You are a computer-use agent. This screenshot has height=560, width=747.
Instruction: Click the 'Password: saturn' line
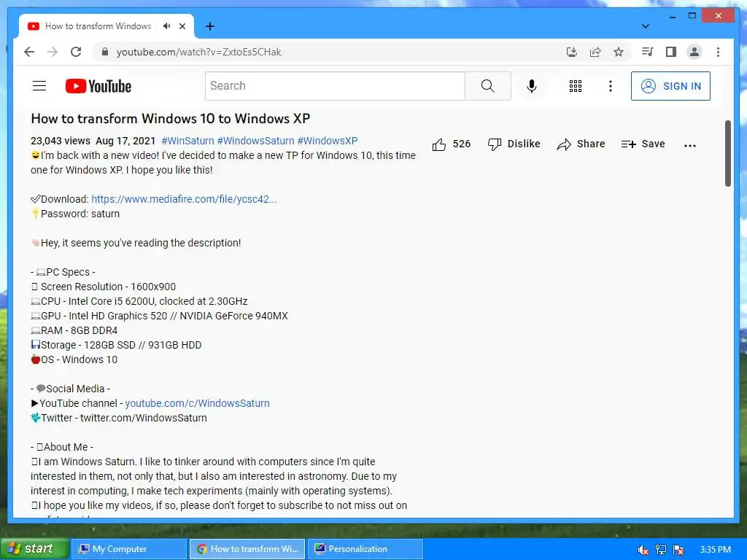pyautogui.click(x=75, y=214)
